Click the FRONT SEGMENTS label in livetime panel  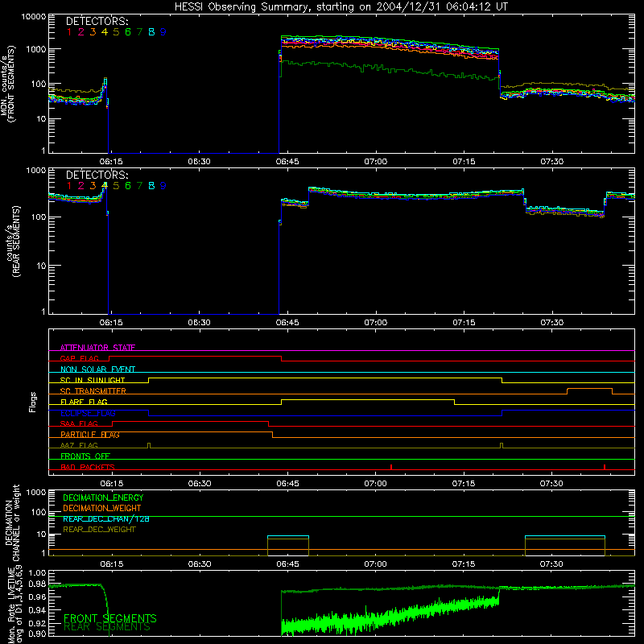(x=110, y=618)
